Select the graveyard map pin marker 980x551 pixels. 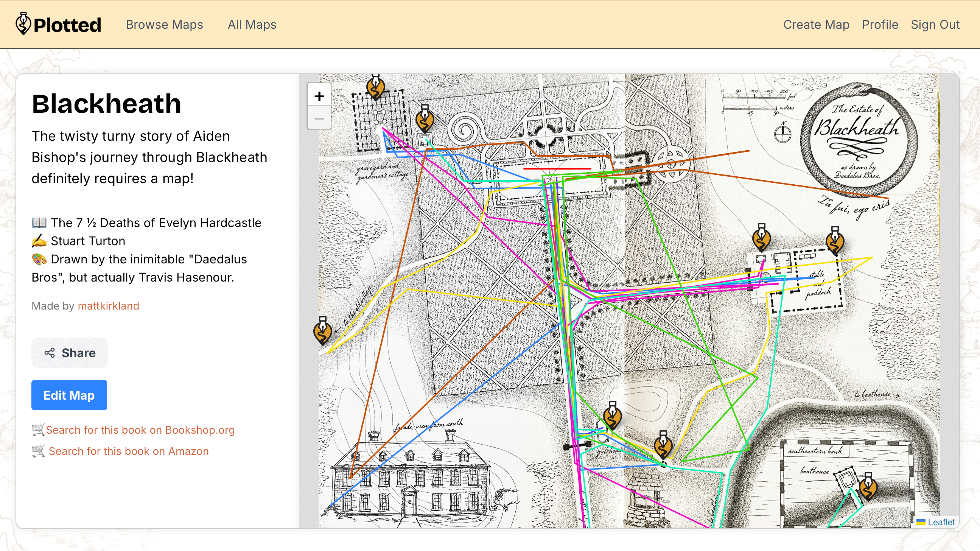click(375, 87)
